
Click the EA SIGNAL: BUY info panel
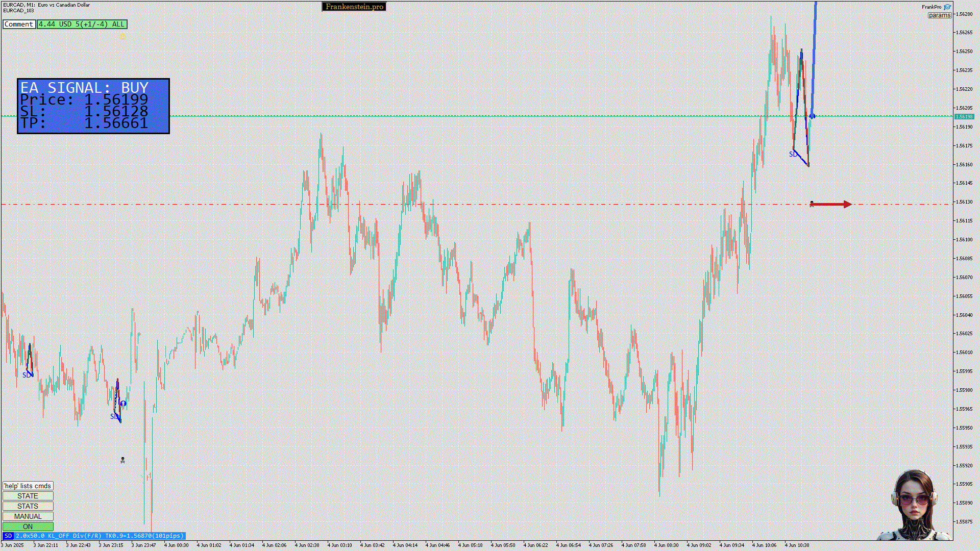(93, 106)
